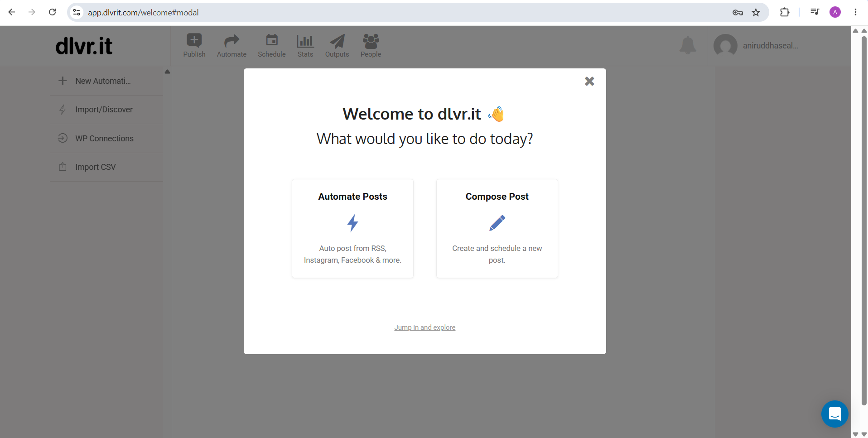Choose the Automate Posts heading
Viewport: 868px width, 438px height.
tap(352, 197)
